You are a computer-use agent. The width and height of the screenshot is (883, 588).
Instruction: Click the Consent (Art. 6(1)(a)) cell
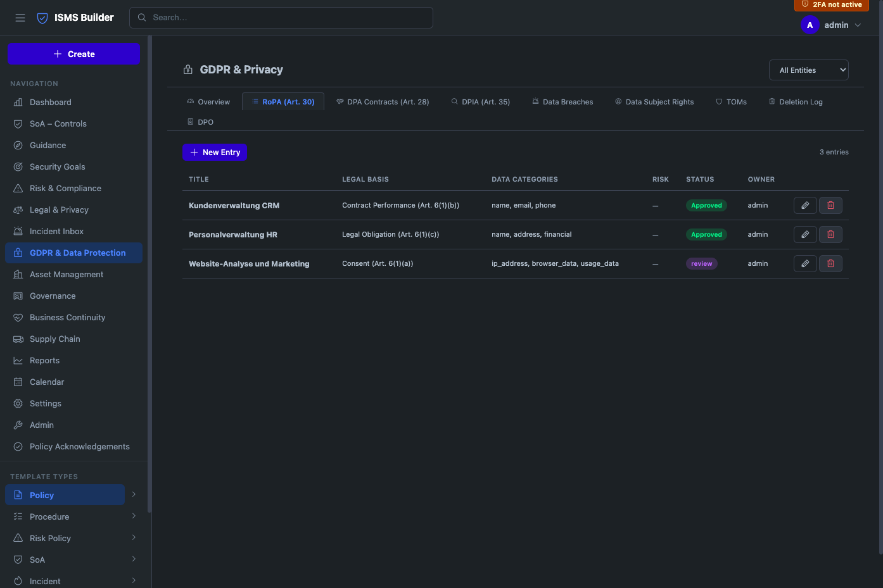(378, 263)
